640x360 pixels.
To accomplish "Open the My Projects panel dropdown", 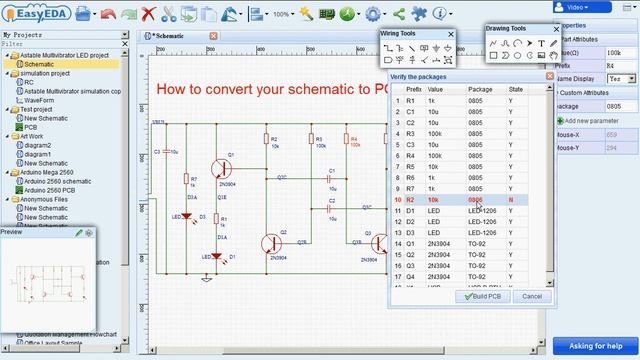I will pos(125,35).
